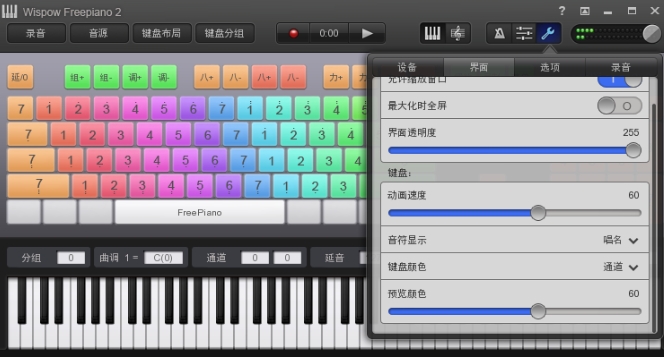Screen dimensions: 664x361
Task: Open the 音源 button
Action: pyautogui.click(x=99, y=33)
